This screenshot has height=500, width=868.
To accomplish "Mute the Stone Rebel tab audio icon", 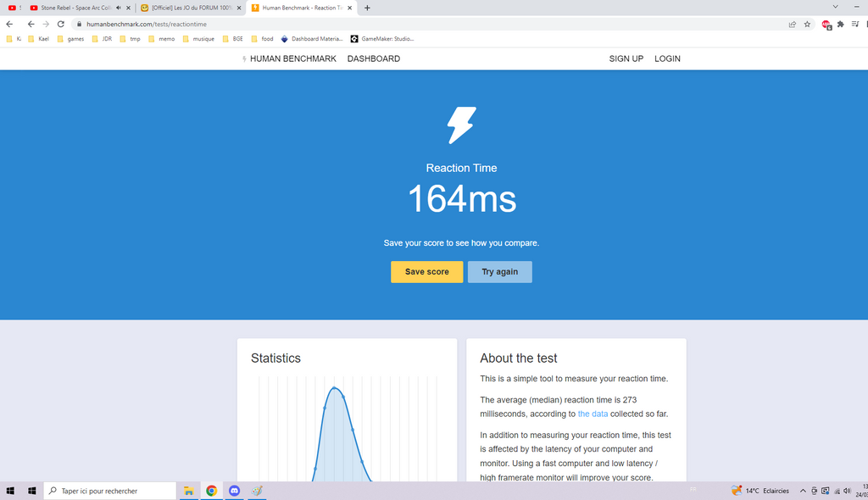I will (118, 8).
